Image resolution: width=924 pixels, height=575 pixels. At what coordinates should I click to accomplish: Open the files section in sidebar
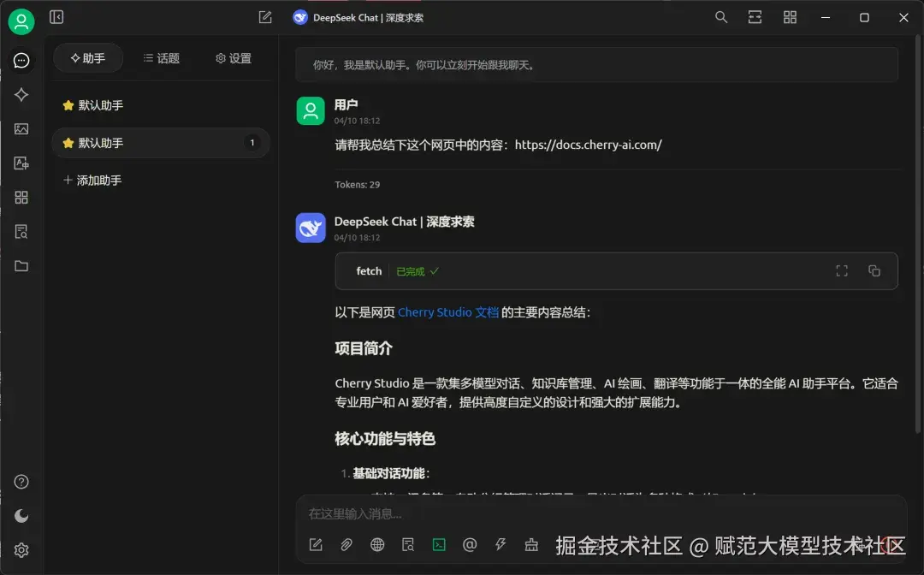click(x=21, y=265)
